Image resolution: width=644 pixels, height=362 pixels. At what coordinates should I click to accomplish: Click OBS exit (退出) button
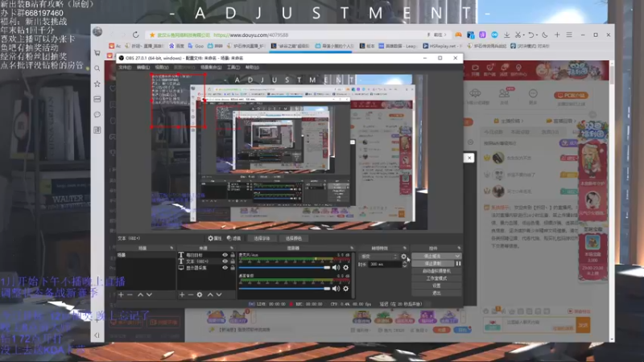[x=436, y=293]
